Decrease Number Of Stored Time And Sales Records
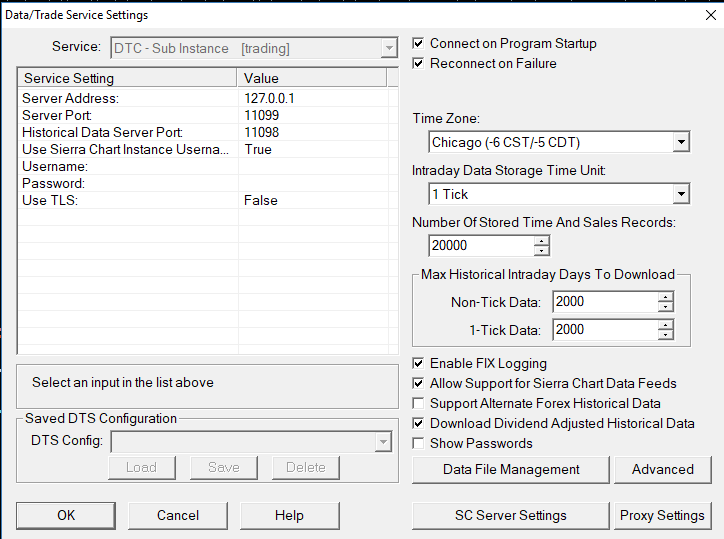 [x=542, y=250]
